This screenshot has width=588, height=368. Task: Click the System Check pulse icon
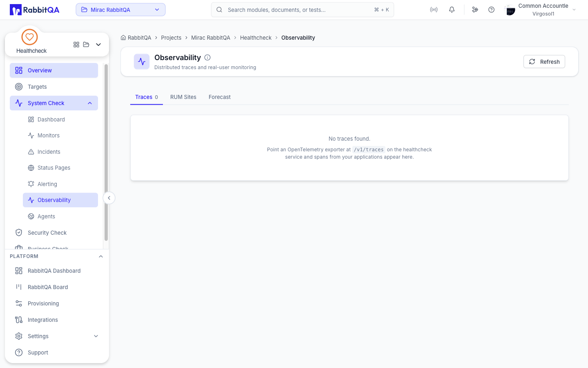[19, 103]
